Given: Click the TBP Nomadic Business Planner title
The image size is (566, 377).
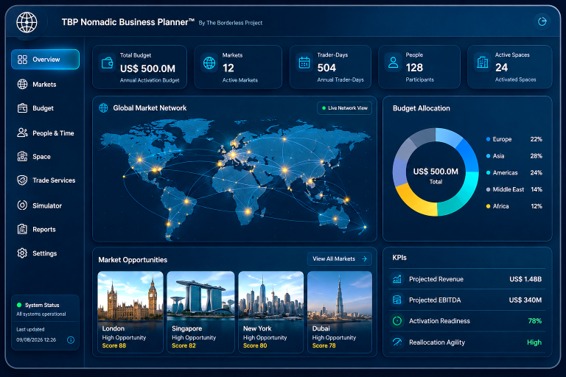Looking at the screenshot, I should (128, 22).
